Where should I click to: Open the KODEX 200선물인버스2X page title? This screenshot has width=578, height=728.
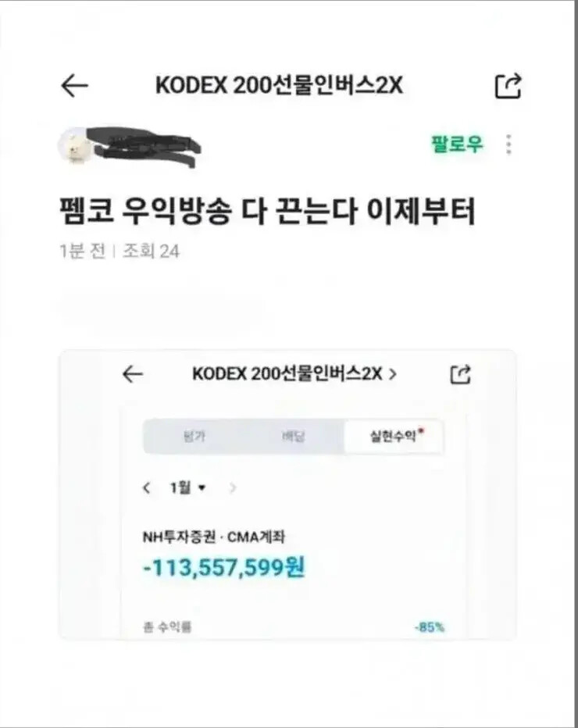279,85
